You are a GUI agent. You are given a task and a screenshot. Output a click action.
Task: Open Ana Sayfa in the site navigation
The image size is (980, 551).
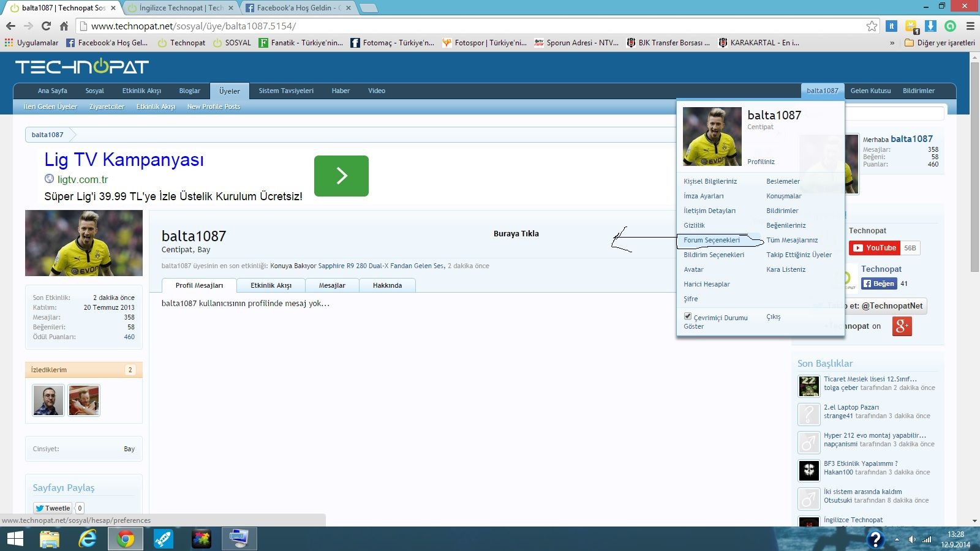coord(53,91)
